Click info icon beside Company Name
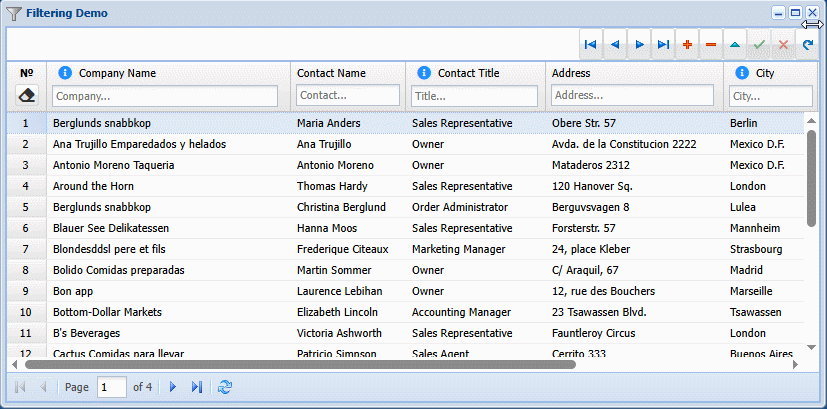This screenshot has height=409, width=827. [65, 73]
